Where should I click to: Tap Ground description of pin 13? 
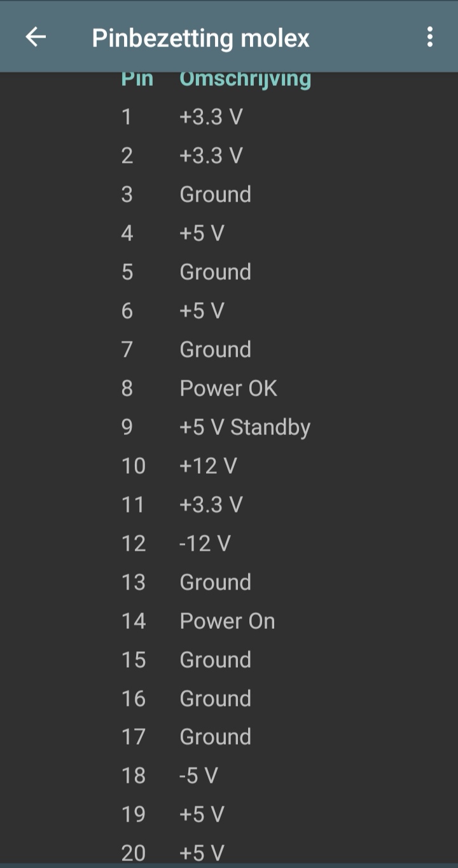coord(215,582)
